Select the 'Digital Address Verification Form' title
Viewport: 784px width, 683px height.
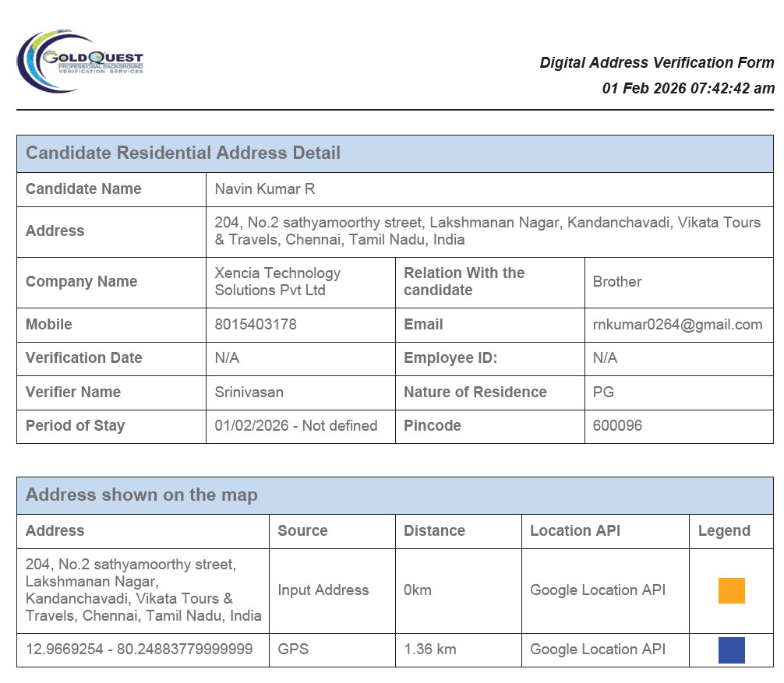click(656, 62)
